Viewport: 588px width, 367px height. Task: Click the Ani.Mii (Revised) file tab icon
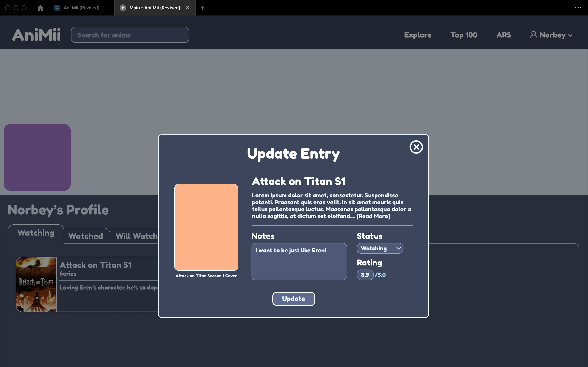click(x=57, y=8)
